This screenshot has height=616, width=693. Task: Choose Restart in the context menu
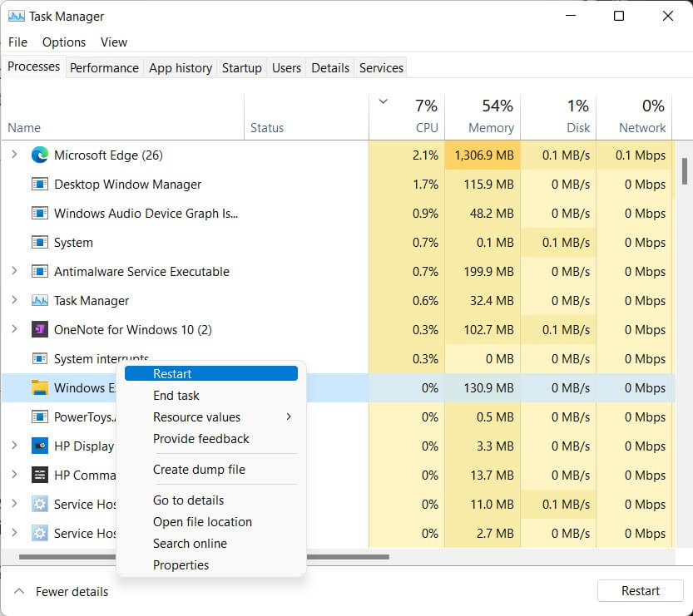coord(211,373)
